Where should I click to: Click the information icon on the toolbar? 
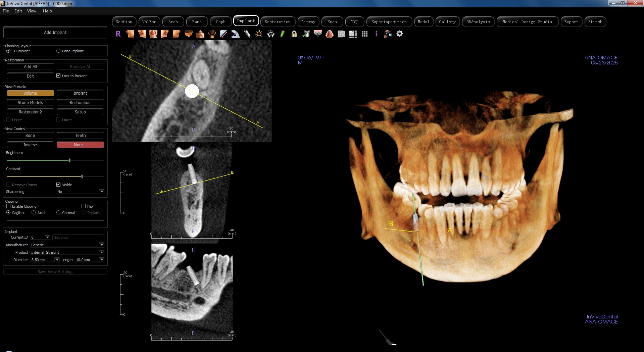coord(376,34)
